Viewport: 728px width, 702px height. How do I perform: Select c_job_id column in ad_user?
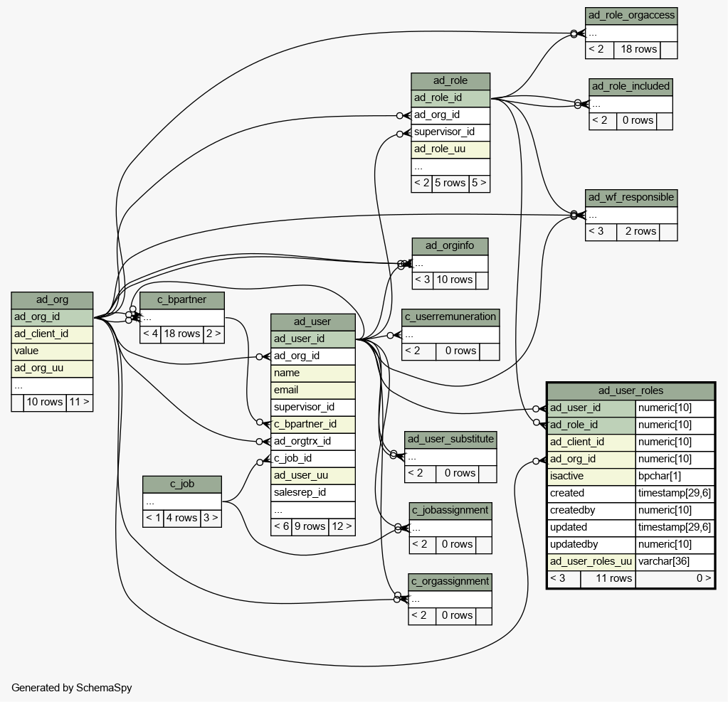point(313,459)
